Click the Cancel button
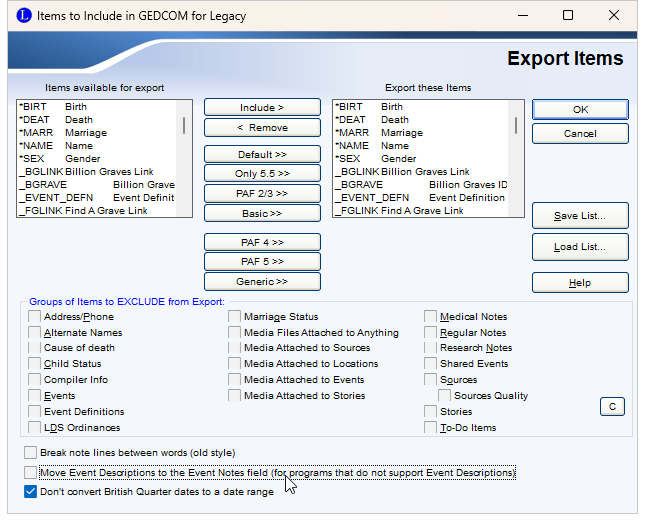This screenshot has width=645, height=521. pyautogui.click(x=580, y=134)
